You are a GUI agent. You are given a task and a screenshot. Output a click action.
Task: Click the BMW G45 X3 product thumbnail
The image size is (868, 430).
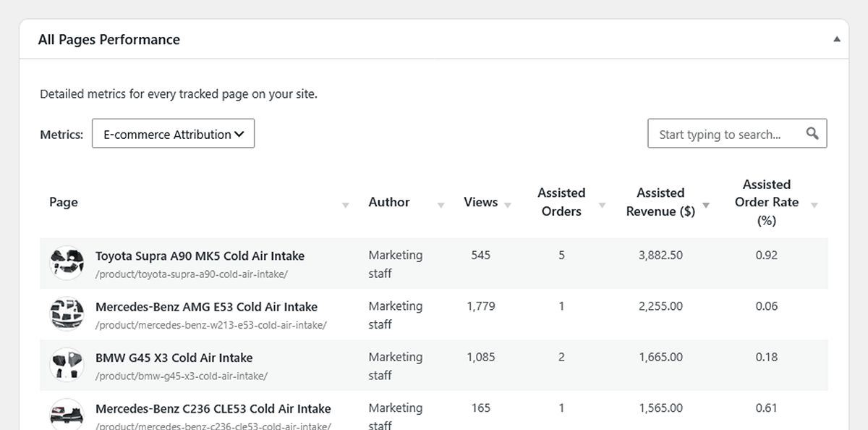[67, 365]
